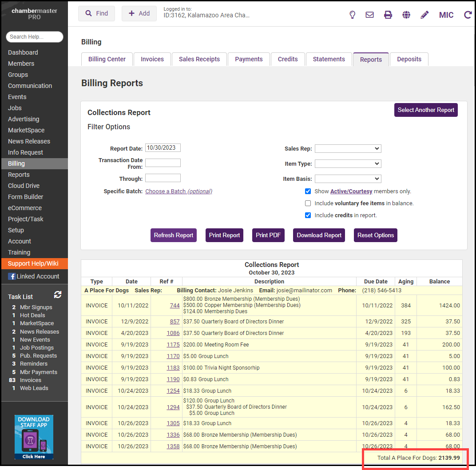Open the Item Basis dropdown
This screenshot has width=476, height=470.
pyautogui.click(x=348, y=179)
